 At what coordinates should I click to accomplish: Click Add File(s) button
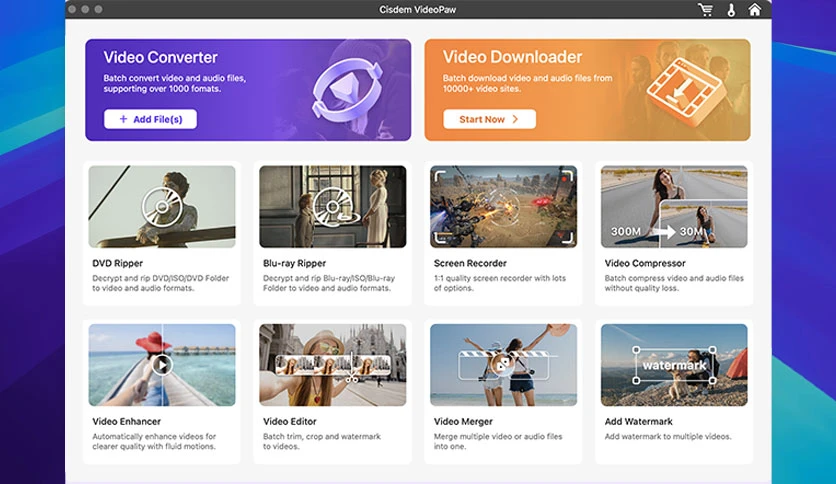150,119
